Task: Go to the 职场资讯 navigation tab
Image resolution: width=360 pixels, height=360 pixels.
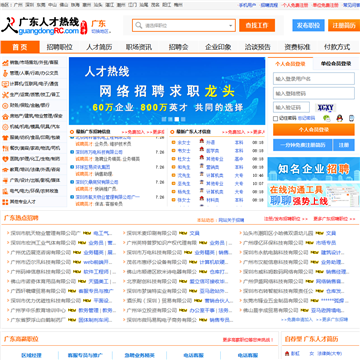Action: pos(139,47)
